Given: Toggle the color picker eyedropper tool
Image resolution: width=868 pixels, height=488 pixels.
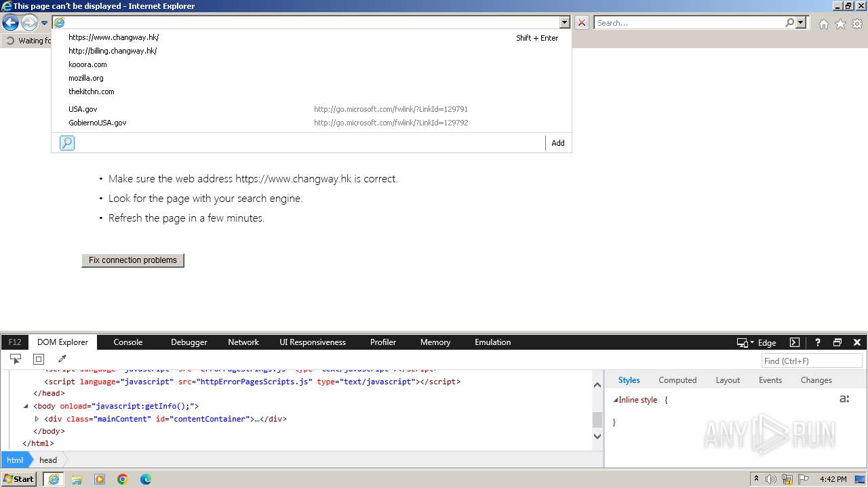Looking at the screenshot, I should 62,359.
